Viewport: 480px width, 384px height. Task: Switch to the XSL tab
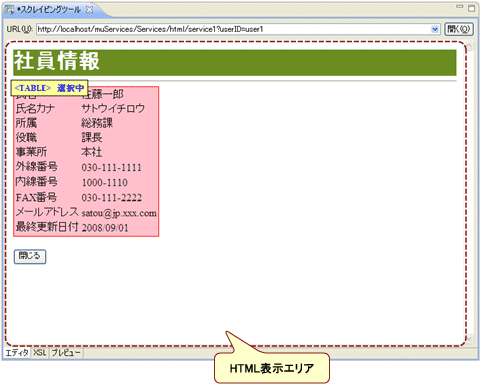click(40, 353)
